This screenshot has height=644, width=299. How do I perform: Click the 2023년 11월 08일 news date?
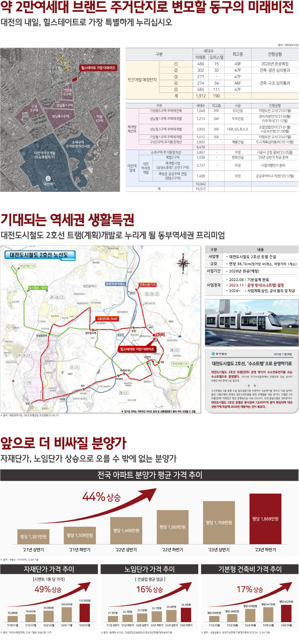click(283, 354)
